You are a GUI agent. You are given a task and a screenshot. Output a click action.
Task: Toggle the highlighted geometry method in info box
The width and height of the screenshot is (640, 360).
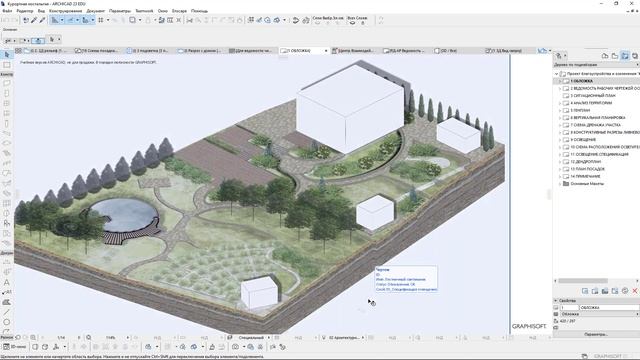pos(38,40)
